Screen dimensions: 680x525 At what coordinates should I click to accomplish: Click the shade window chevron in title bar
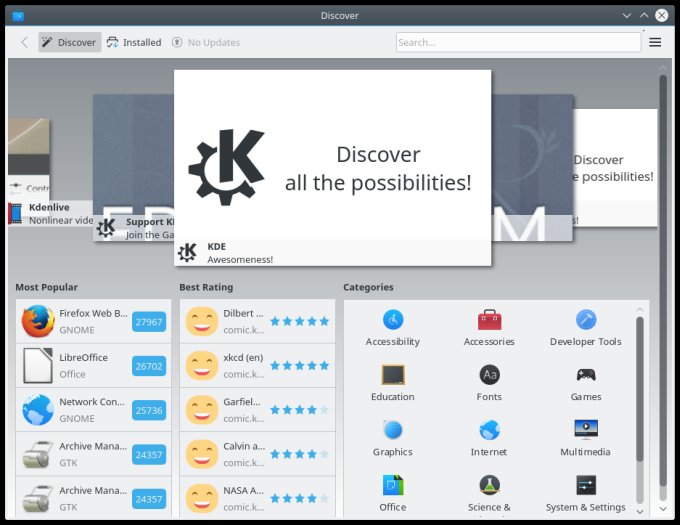coord(627,16)
